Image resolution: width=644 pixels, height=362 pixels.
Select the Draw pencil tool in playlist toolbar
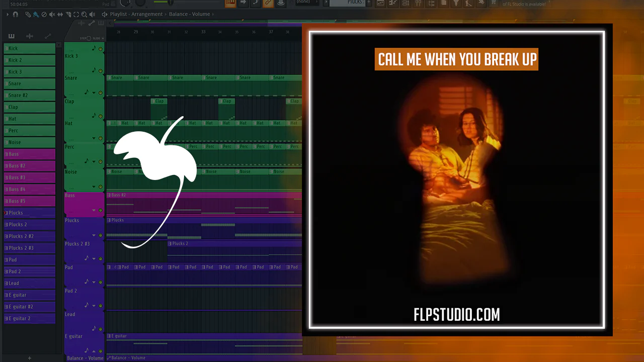pos(28,15)
